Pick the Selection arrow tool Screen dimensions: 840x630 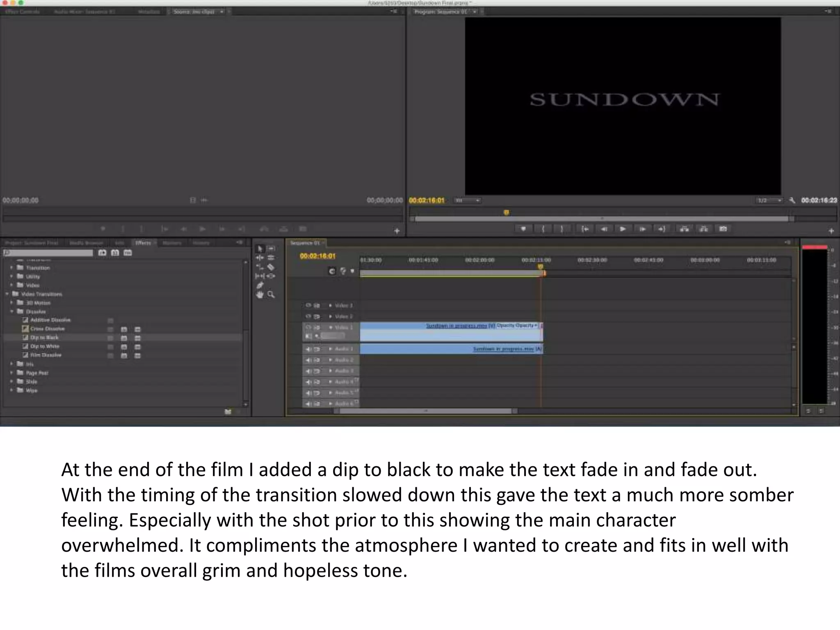coord(260,249)
